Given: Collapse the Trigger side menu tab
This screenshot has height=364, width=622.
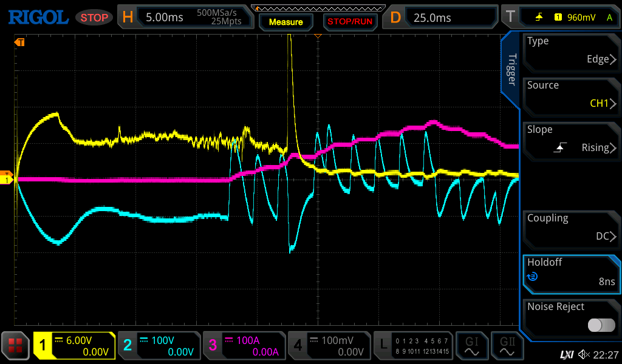Looking at the screenshot, I should click(x=511, y=70).
